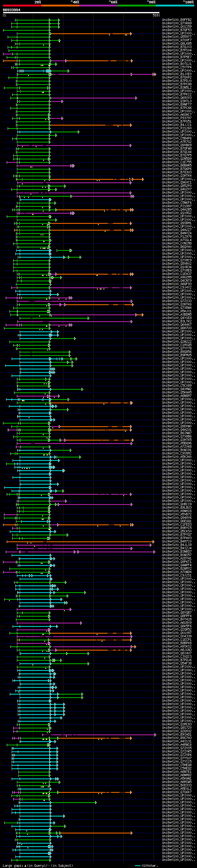Image resolution: width=197 pixels, height=868 pixels.
Task: Select the UniRef100_B3N5L2 label
Action: point(177,88)
